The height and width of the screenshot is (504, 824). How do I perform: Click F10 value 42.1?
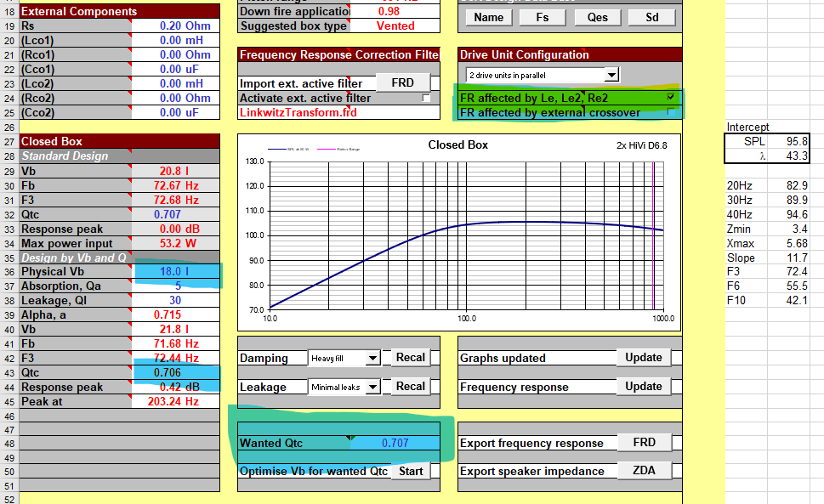tap(787, 300)
